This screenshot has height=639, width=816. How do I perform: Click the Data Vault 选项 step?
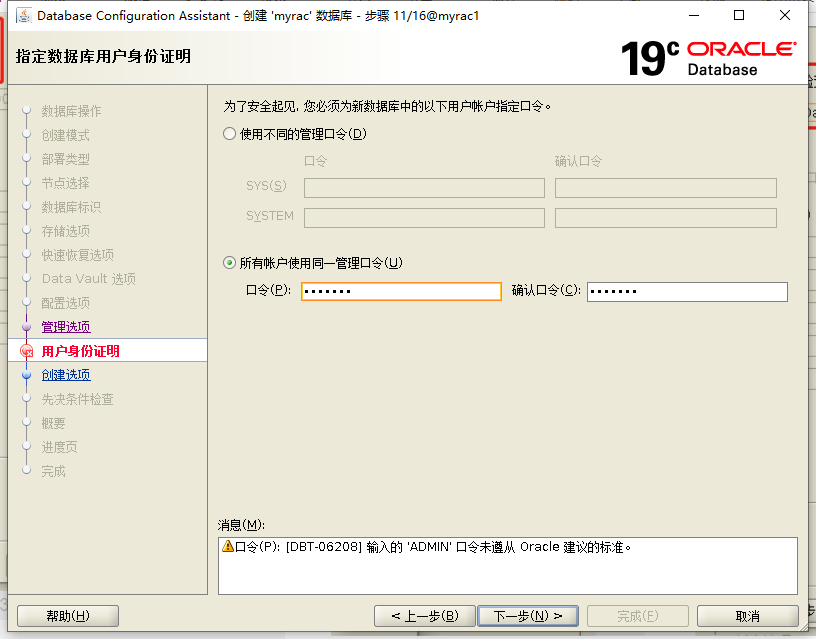[x=89, y=278]
